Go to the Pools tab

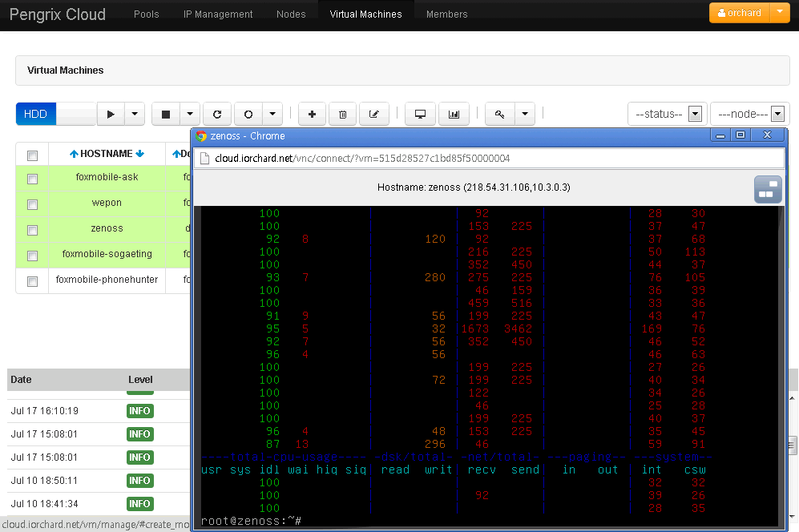click(x=146, y=14)
